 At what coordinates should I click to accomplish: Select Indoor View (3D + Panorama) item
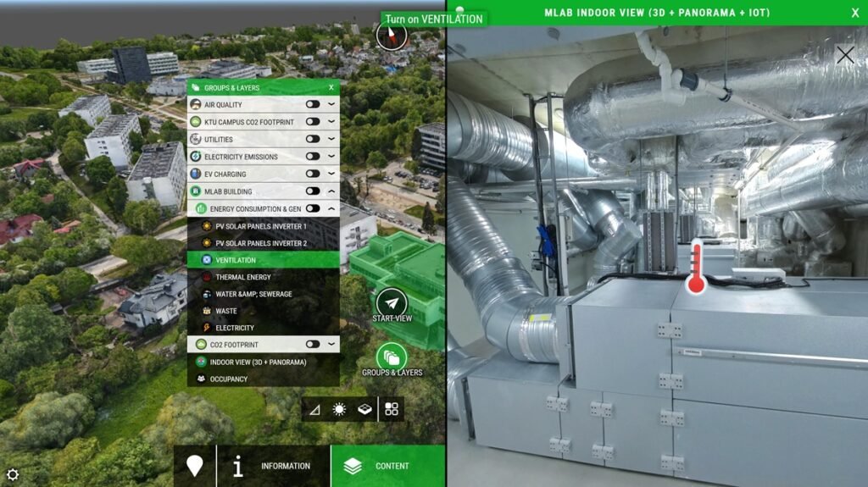[258, 362]
